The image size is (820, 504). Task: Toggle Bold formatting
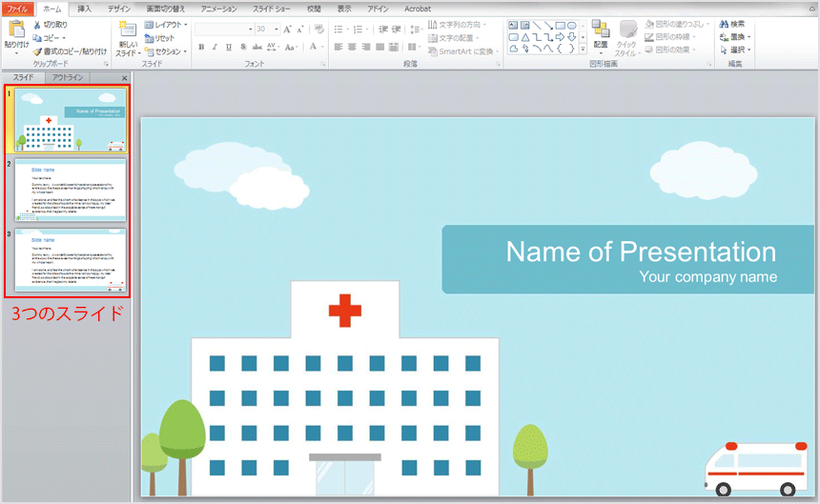click(201, 47)
